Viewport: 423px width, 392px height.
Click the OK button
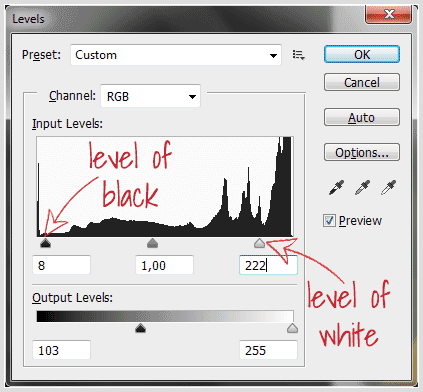click(362, 54)
